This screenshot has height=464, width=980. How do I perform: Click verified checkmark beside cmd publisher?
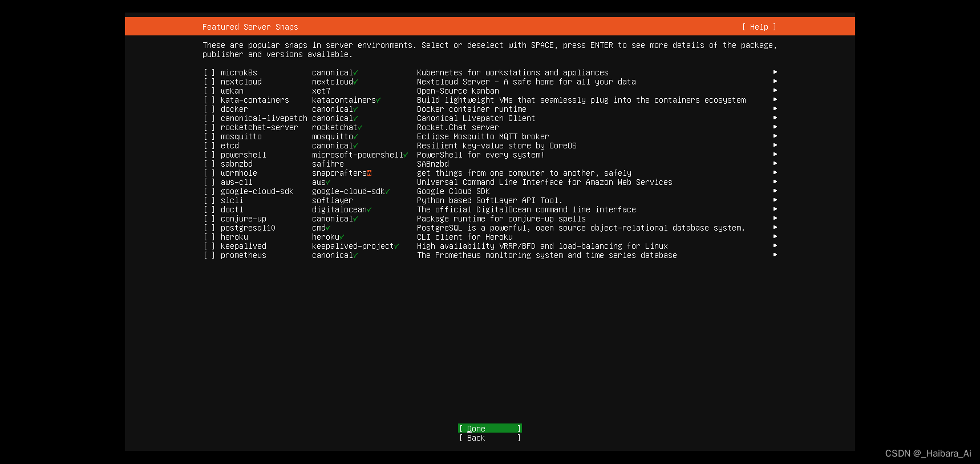[328, 228]
